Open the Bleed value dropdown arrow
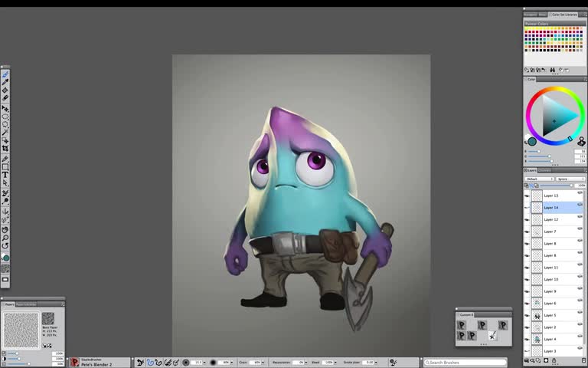The width and height of the screenshot is (588, 368). (x=335, y=363)
